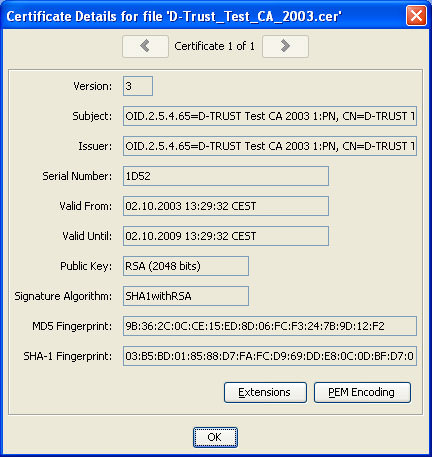Click the 'Signature Algorithm:' label
The width and height of the screenshot is (432, 457).
pos(63,296)
